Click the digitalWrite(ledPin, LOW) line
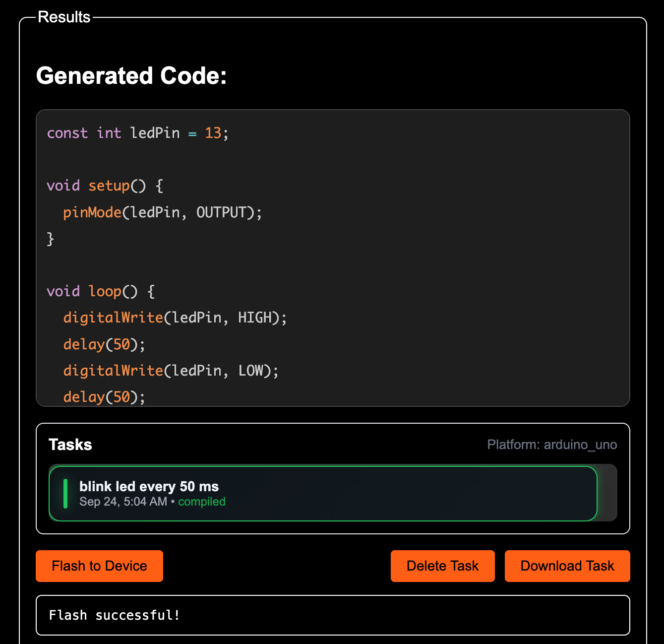The width and height of the screenshot is (664, 644). pos(171,371)
